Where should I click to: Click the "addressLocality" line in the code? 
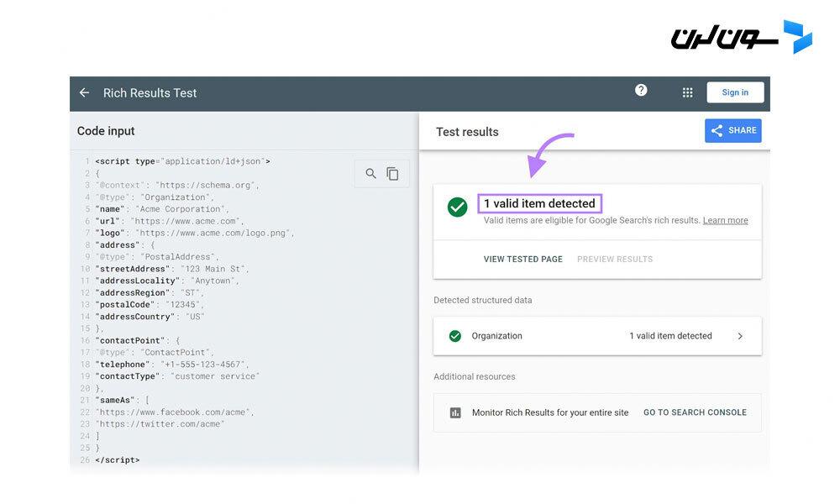point(166,281)
